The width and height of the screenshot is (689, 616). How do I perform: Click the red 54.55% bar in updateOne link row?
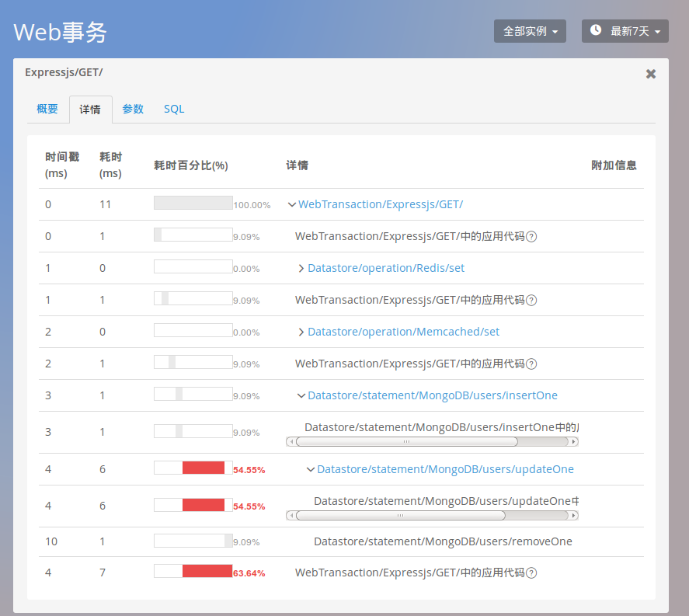(204, 468)
